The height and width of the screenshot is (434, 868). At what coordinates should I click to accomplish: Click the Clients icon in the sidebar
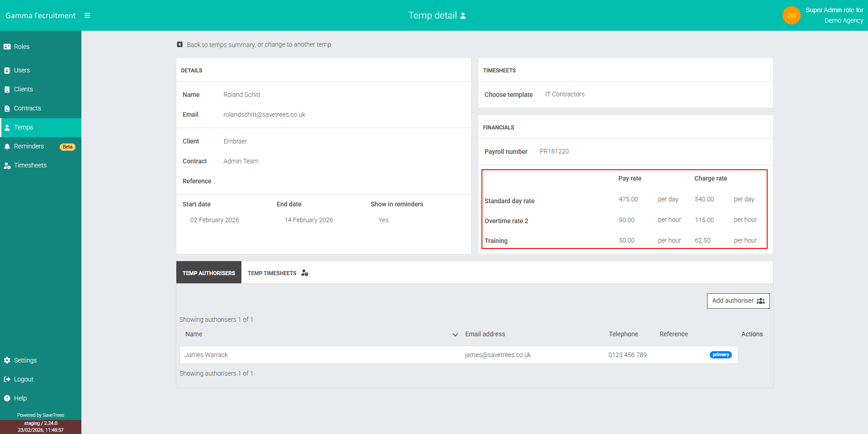(7, 89)
